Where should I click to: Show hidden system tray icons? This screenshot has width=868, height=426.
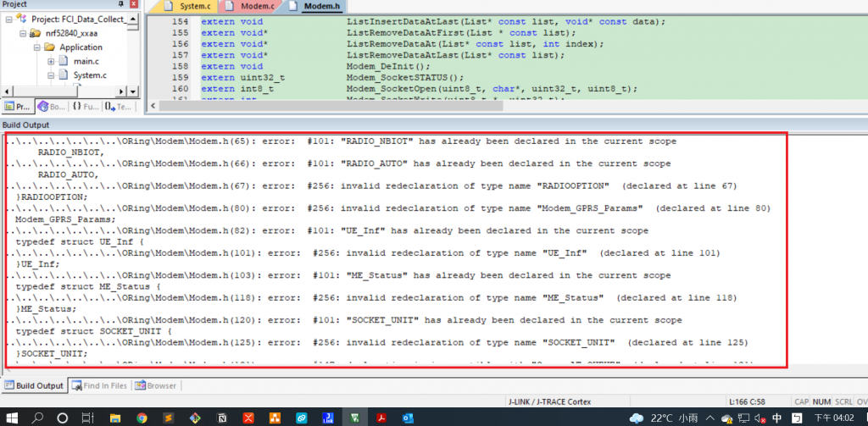(x=711, y=418)
